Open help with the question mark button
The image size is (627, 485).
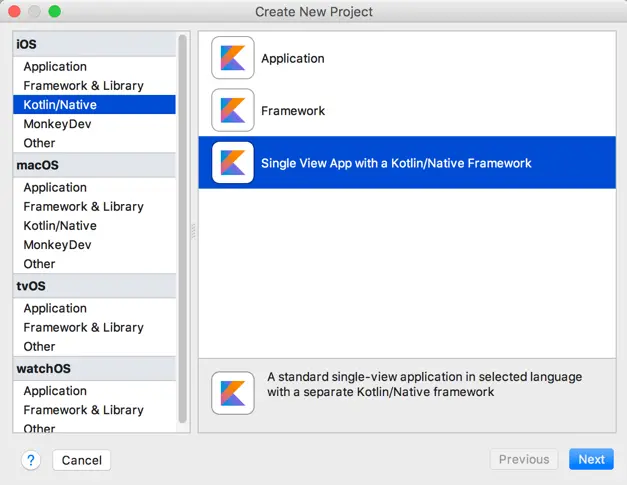coord(31,460)
